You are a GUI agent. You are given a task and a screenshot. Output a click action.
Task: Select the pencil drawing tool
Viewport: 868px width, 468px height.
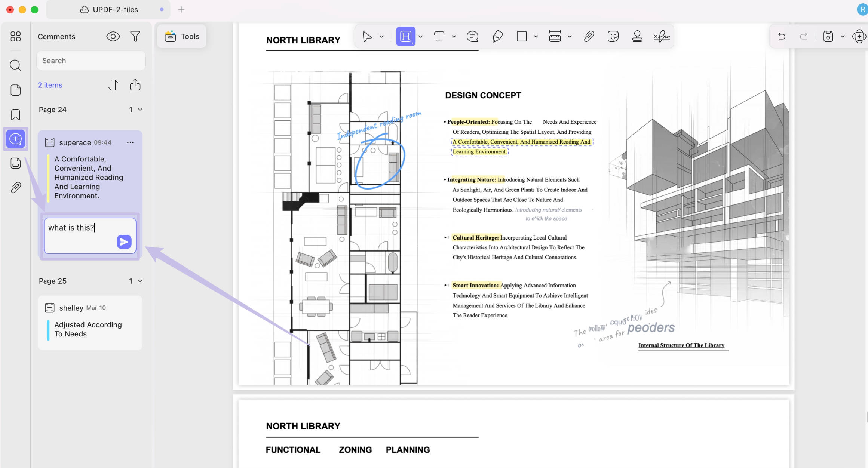497,36
